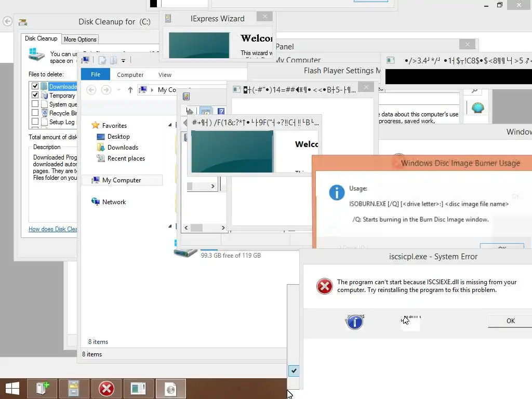Select Network in navigation pane
The height and width of the screenshot is (399, 532).
[x=114, y=202]
